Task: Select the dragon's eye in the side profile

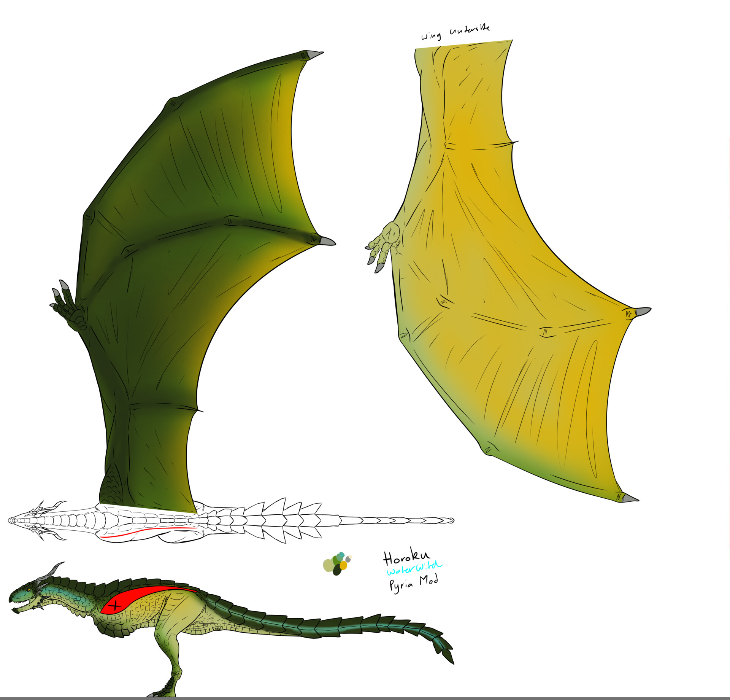Action: point(28,590)
